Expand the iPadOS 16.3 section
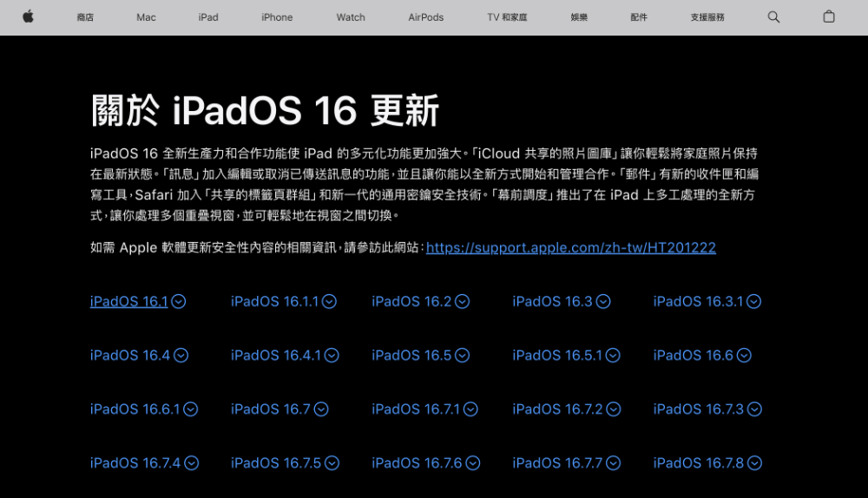Viewport: 868px width, 498px height. coord(562,301)
